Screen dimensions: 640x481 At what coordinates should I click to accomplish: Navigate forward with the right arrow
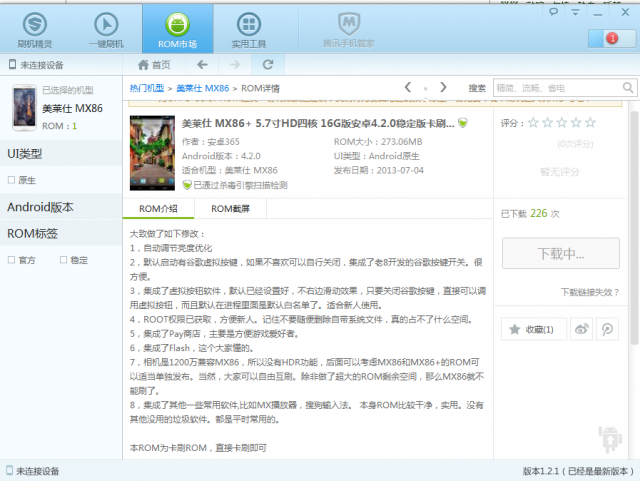coord(235,65)
